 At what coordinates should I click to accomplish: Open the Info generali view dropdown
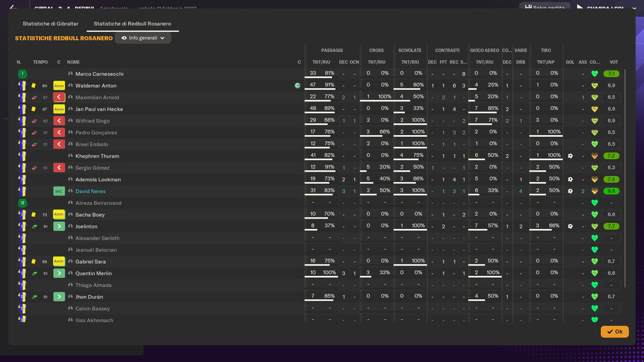coord(143,38)
